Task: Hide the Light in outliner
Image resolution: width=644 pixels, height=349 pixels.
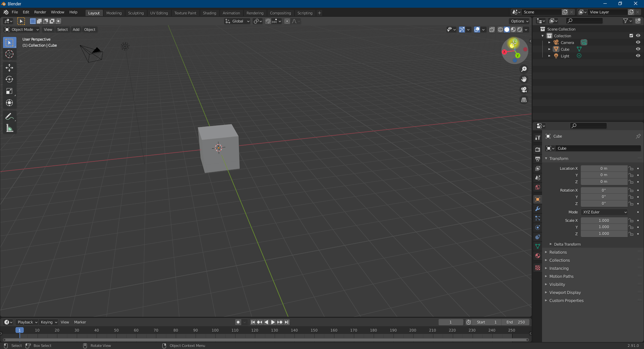Action: [638, 56]
